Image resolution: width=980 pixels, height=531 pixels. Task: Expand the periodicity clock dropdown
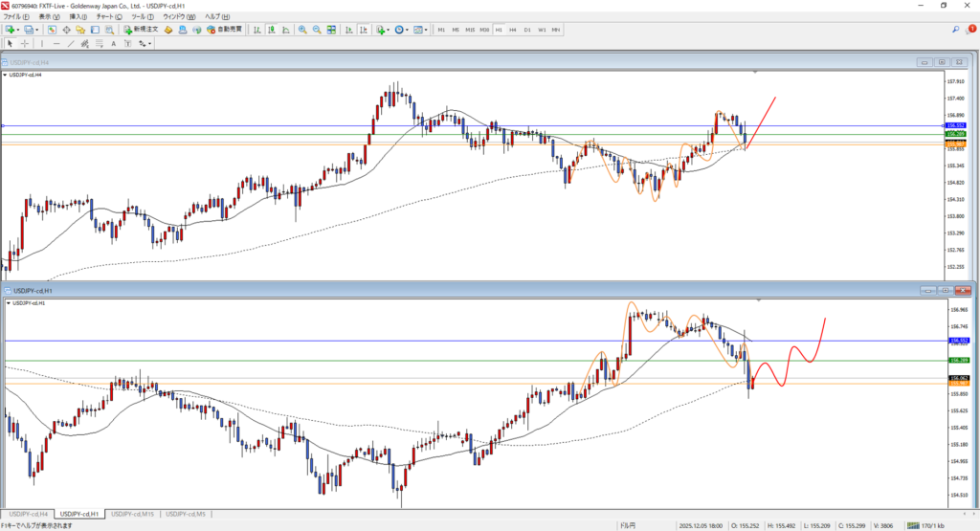pyautogui.click(x=409, y=30)
